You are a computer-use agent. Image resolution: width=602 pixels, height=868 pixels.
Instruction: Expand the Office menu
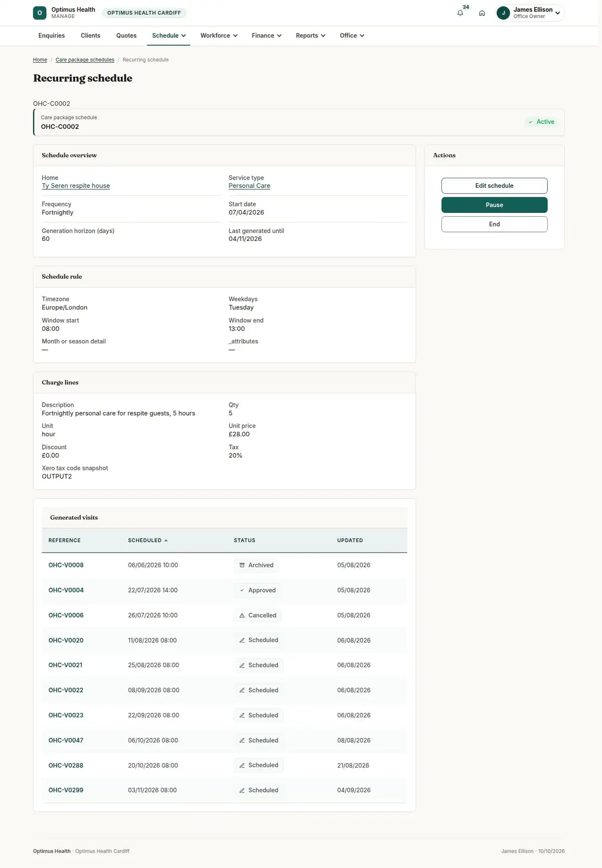(x=352, y=36)
